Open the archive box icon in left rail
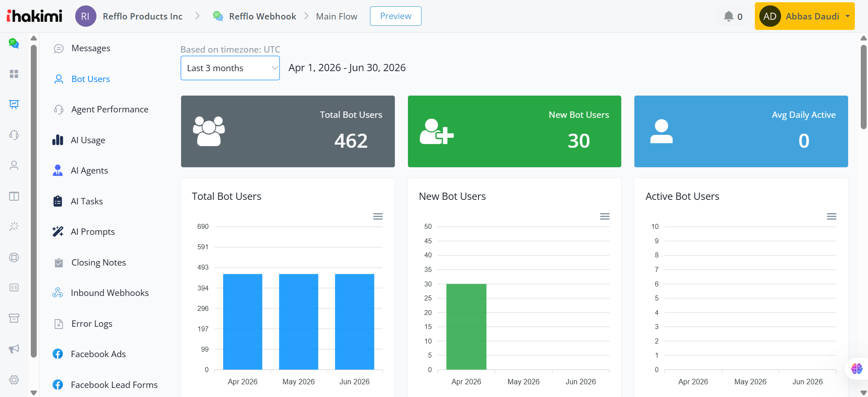 (x=14, y=318)
